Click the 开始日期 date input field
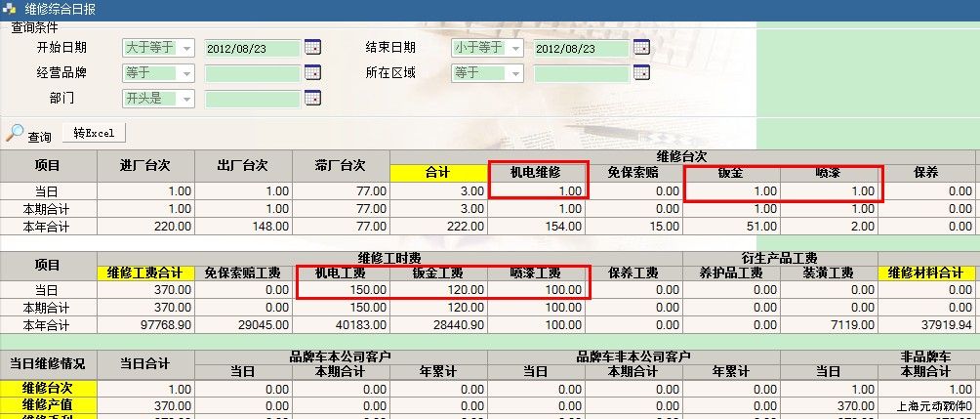Viewport: 980px width, 419px height. coord(252,48)
